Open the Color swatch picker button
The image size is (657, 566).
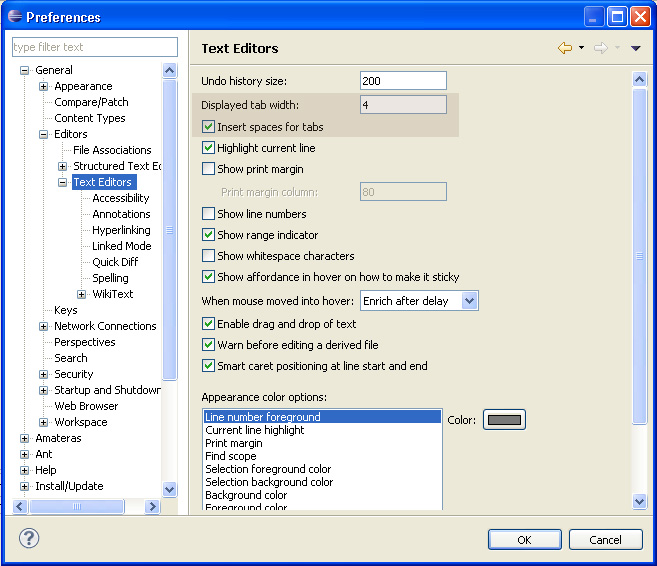point(504,420)
